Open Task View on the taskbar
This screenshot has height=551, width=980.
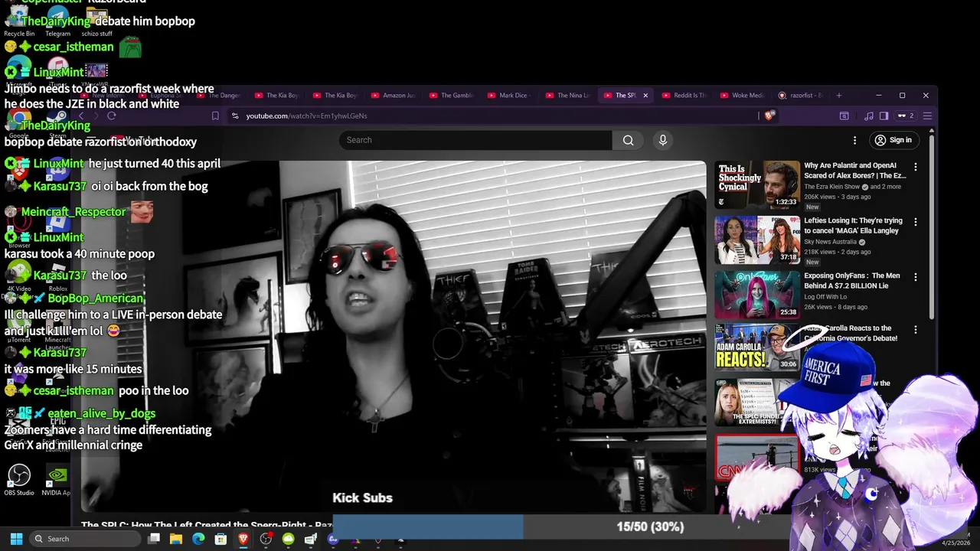coord(154,539)
